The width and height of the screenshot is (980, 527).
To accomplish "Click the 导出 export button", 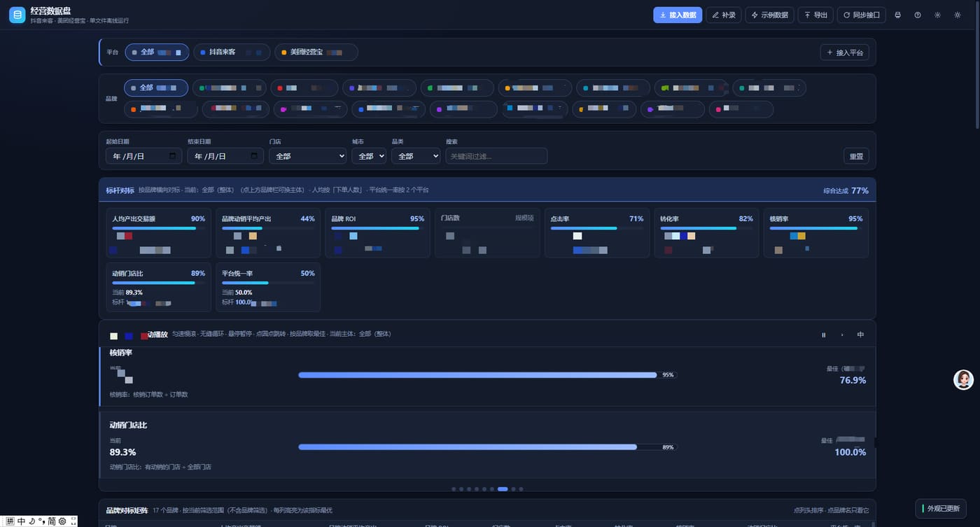I will 815,15.
